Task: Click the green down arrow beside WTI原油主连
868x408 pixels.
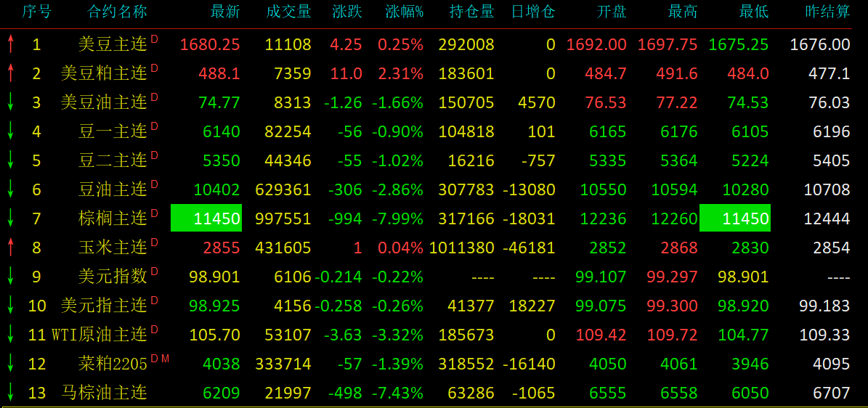Action: [x=10, y=335]
